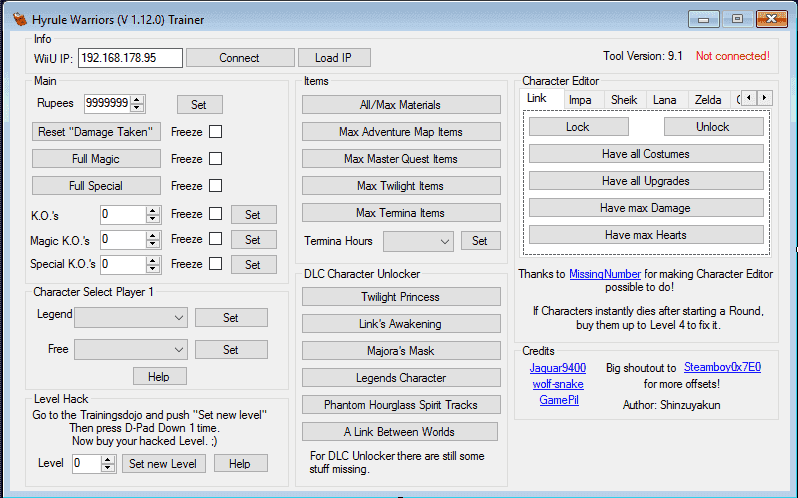Click Have all Costumes

click(646, 154)
